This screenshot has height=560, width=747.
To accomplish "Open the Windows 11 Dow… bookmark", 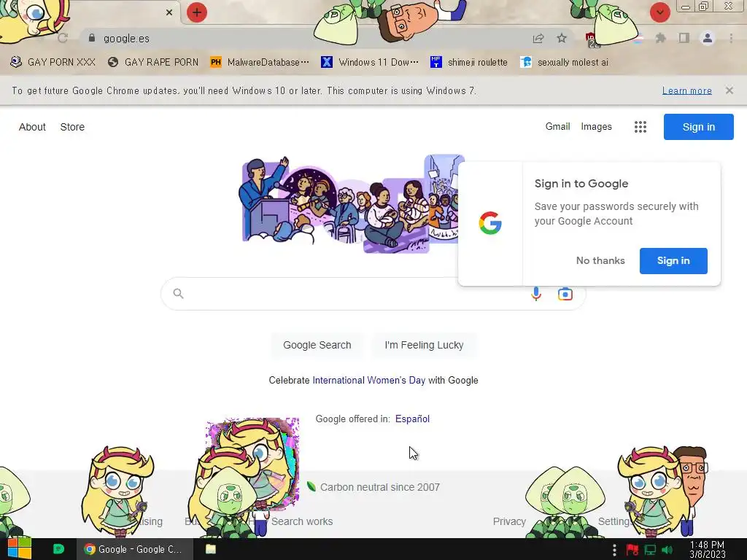I will (370, 63).
